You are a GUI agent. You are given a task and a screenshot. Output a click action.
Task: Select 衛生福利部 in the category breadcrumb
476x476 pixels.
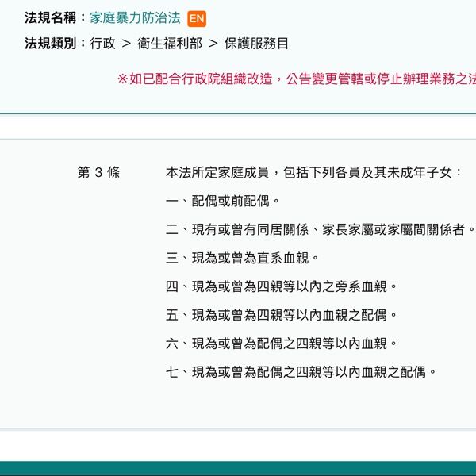[x=169, y=44]
